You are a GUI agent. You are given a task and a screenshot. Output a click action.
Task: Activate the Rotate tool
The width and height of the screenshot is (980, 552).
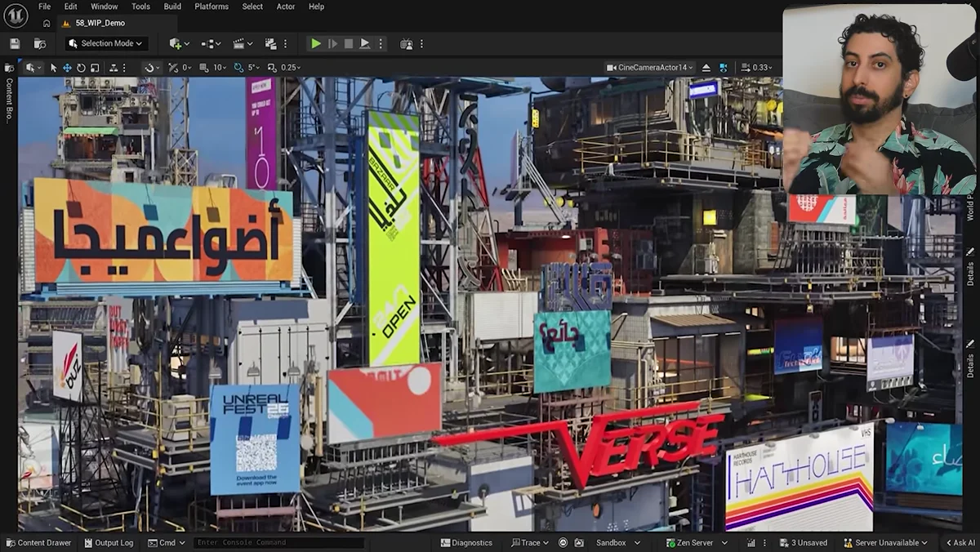click(81, 67)
